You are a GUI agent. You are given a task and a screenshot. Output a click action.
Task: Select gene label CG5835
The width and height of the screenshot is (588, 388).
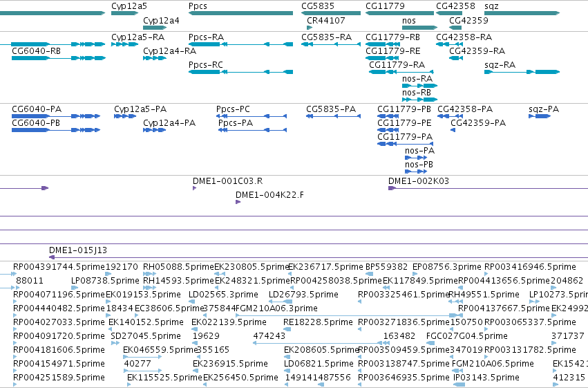point(318,6)
